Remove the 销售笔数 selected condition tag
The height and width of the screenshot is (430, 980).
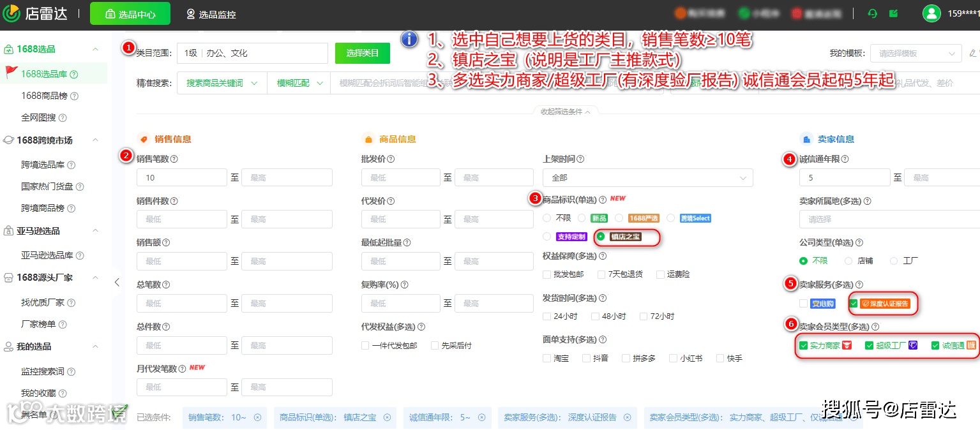click(x=258, y=417)
